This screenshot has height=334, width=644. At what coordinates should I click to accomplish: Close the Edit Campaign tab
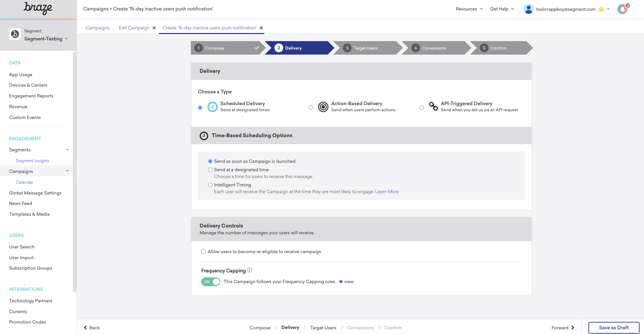154,28
